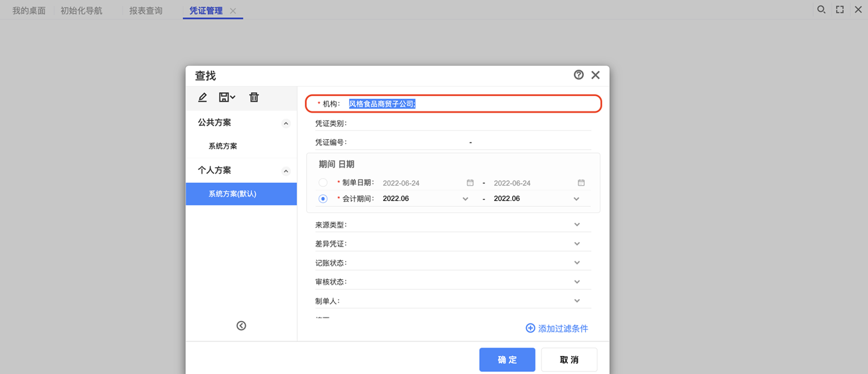Screen dimensions: 868x374
Task: Collapse the 个人方案 section
Action: click(286, 171)
